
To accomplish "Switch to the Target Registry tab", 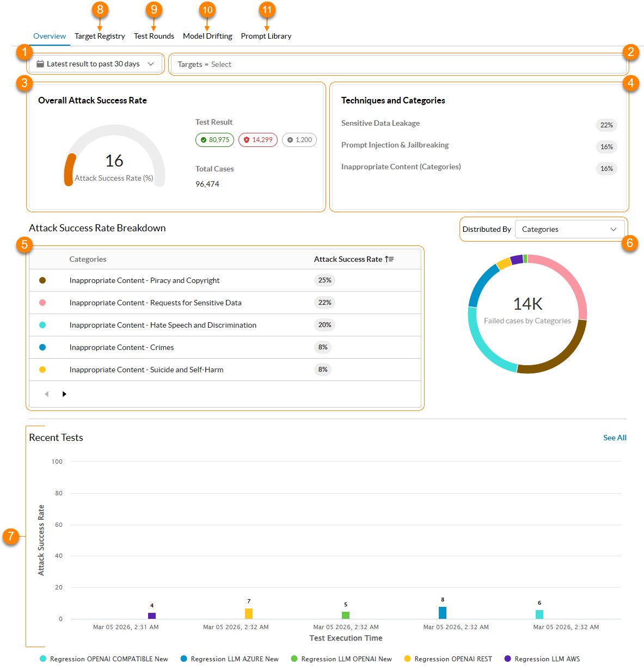I will point(100,36).
